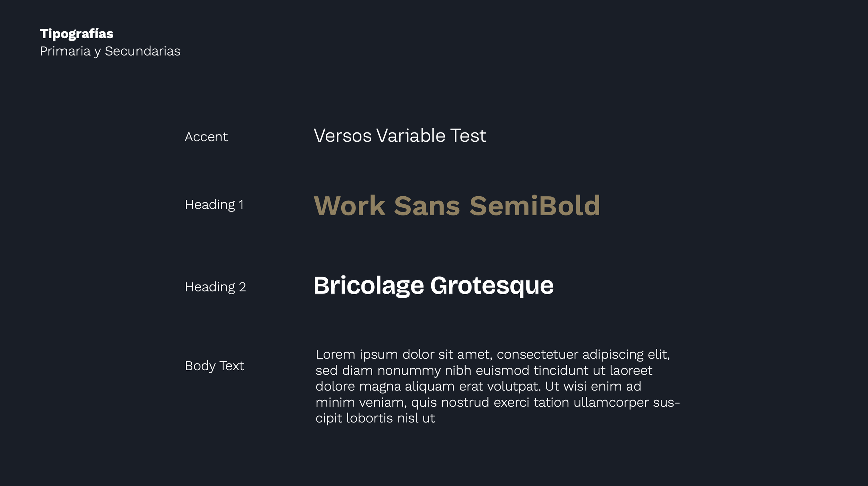Click the Body Text label
Viewport: 868px width, 486px height.
[x=214, y=366]
